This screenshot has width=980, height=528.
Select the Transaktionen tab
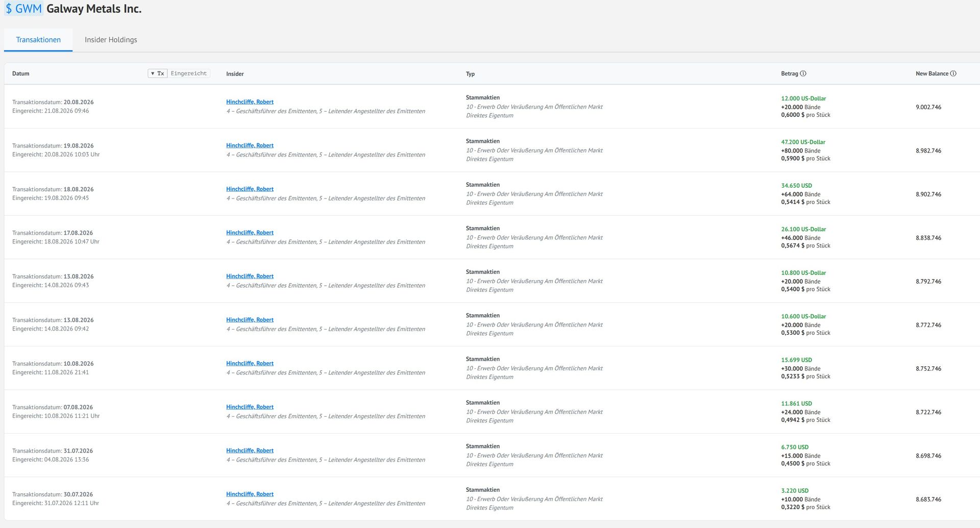coord(38,40)
